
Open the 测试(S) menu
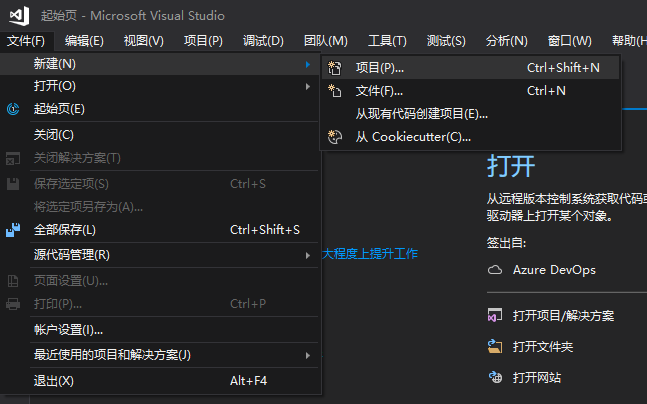(446, 41)
